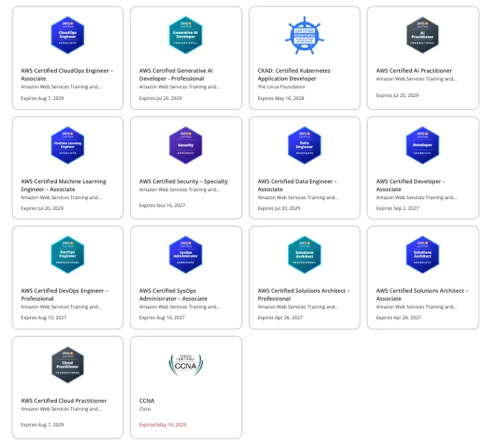494x448 pixels.
Task: Click 'Expires May 16, 2028' on CKAD card
Action: [280, 99]
